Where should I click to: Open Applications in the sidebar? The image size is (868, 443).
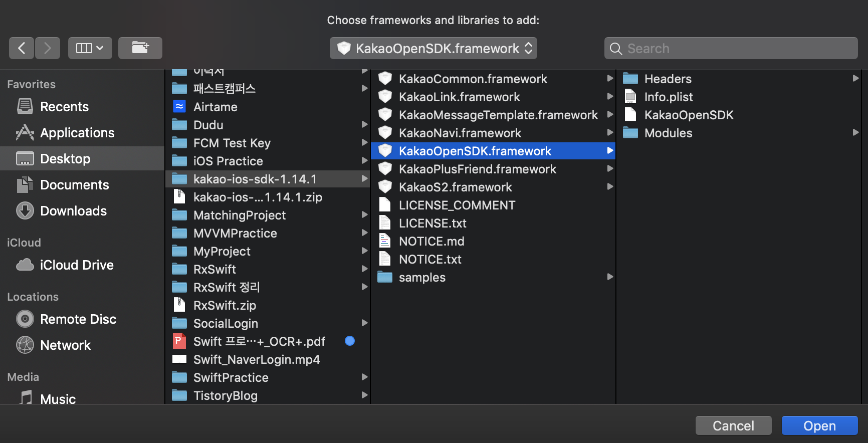[x=82, y=133]
